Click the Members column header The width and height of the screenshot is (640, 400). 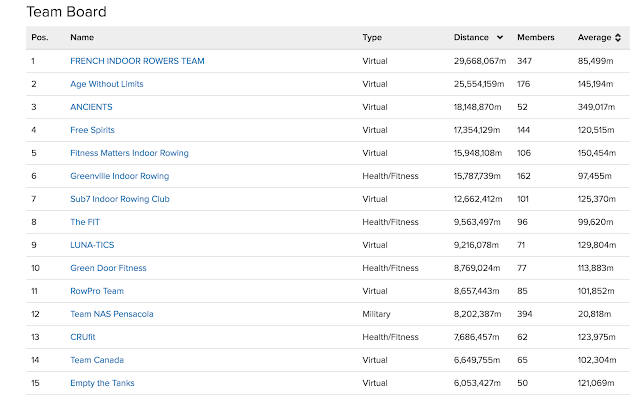coord(536,38)
